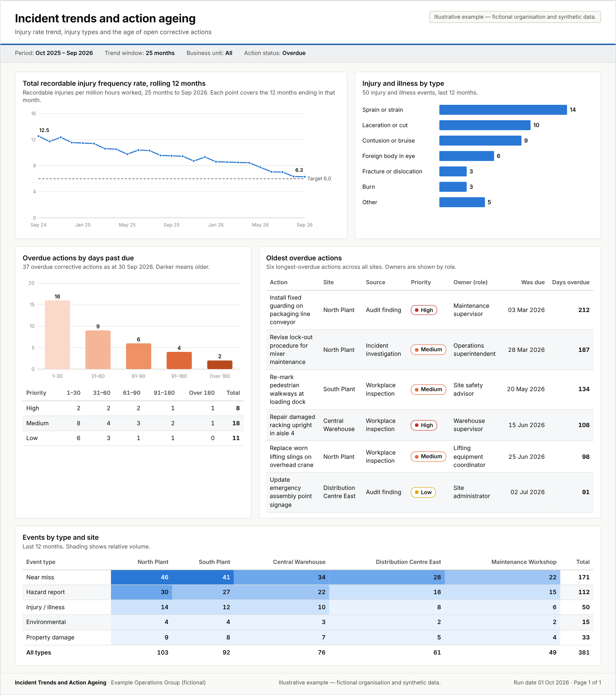Screen dimensions: 616x695
Task: Click the Near miss total 171
Action: pos(584,577)
